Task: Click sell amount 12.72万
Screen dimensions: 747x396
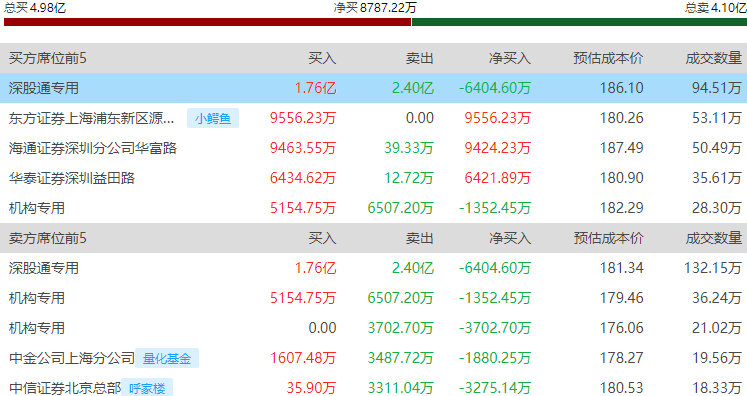Action: 409,178
